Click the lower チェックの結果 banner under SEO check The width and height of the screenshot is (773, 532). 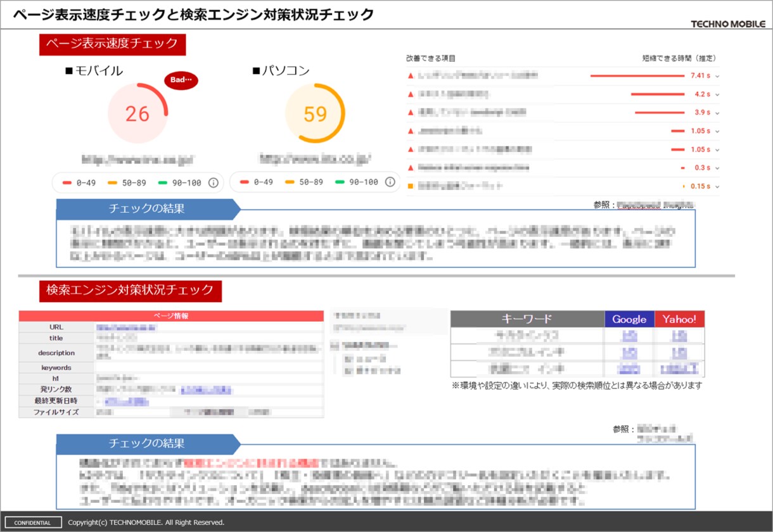coord(147,443)
